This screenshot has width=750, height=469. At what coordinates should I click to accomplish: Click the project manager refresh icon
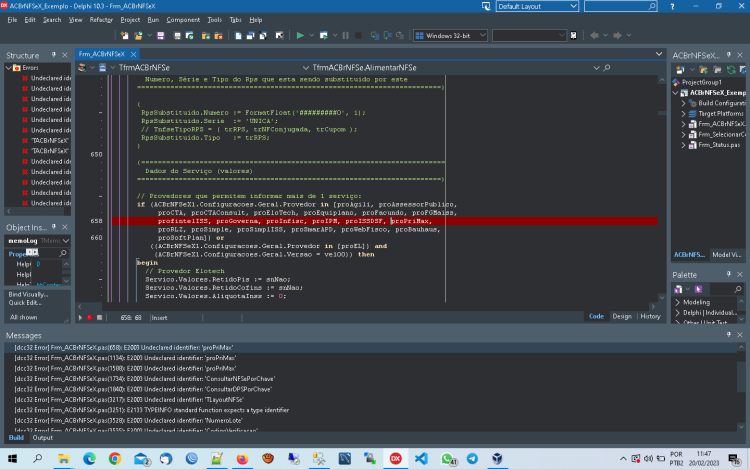731,70
